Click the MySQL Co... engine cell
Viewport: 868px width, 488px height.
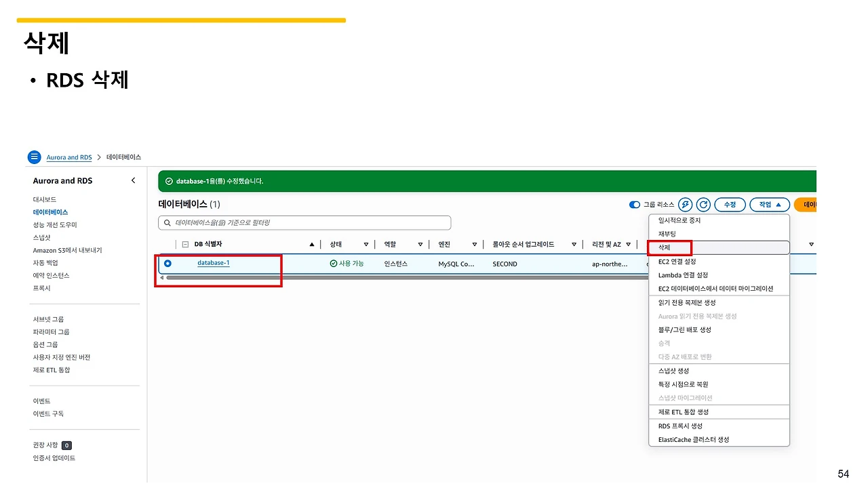(x=456, y=264)
